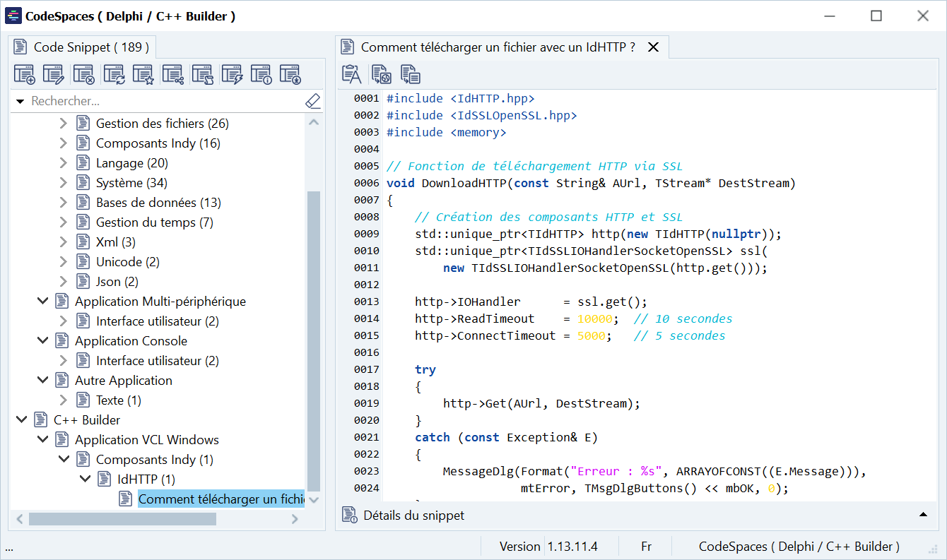Click the add new snippet icon
947x560 pixels.
[x=25, y=74]
